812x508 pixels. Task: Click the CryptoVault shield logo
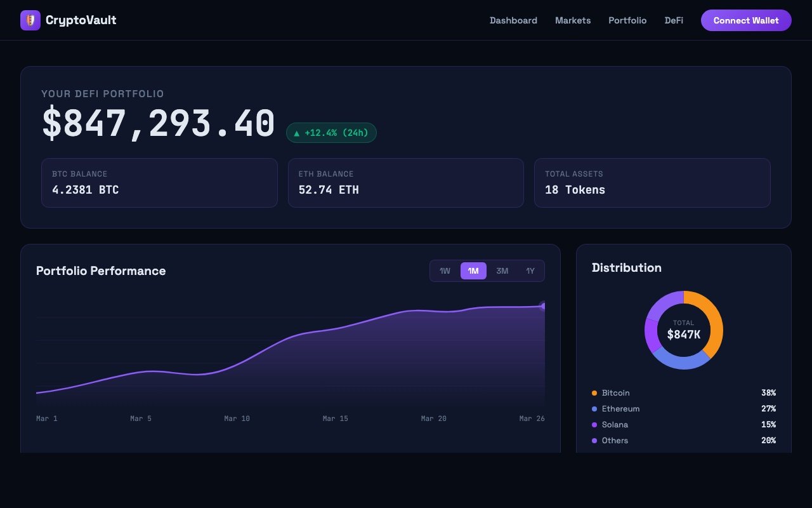point(30,20)
